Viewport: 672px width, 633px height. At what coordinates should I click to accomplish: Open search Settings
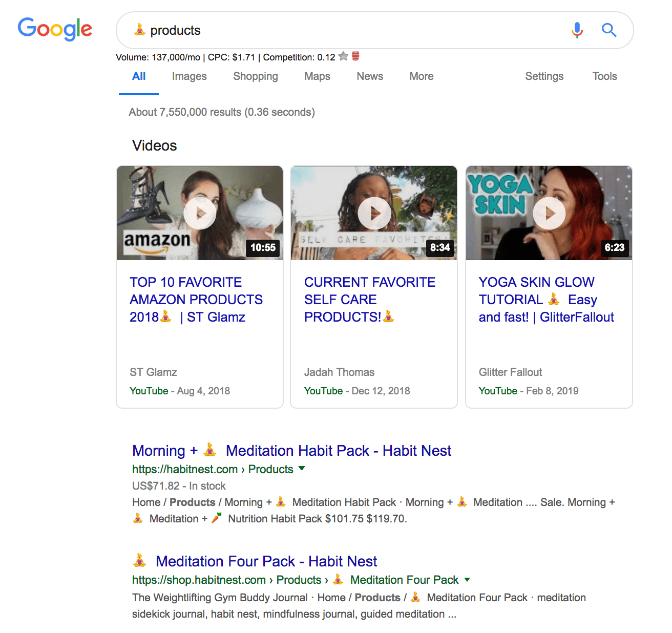point(544,76)
